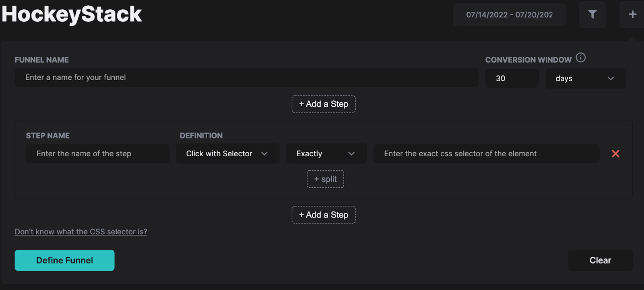This screenshot has height=290, width=644.
Task: Remove the step with red X
Action: (x=615, y=153)
